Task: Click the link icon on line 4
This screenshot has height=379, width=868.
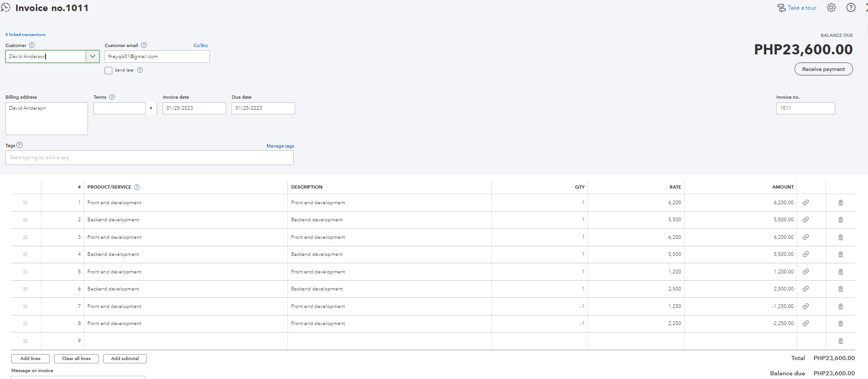Action: coord(806,255)
